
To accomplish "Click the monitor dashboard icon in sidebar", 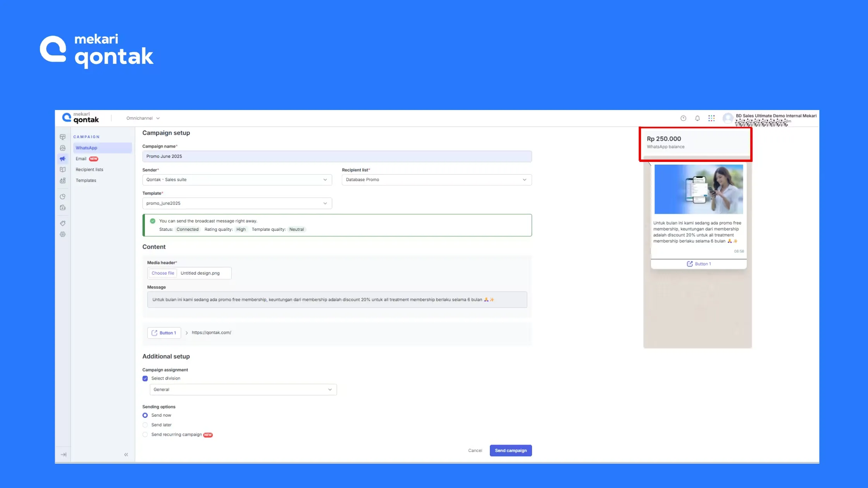I will pyautogui.click(x=63, y=137).
